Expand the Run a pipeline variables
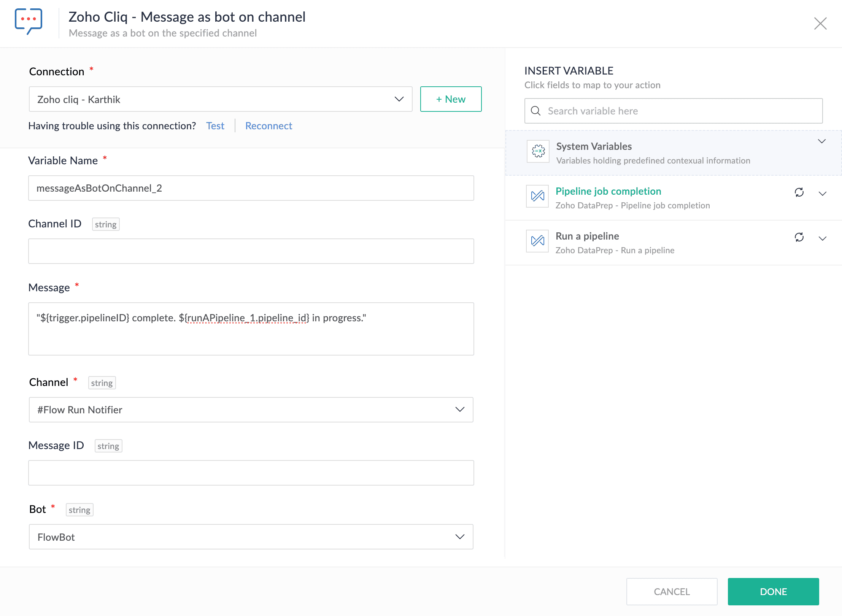Viewport: 842px width, 616px height. (x=822, y=238)
